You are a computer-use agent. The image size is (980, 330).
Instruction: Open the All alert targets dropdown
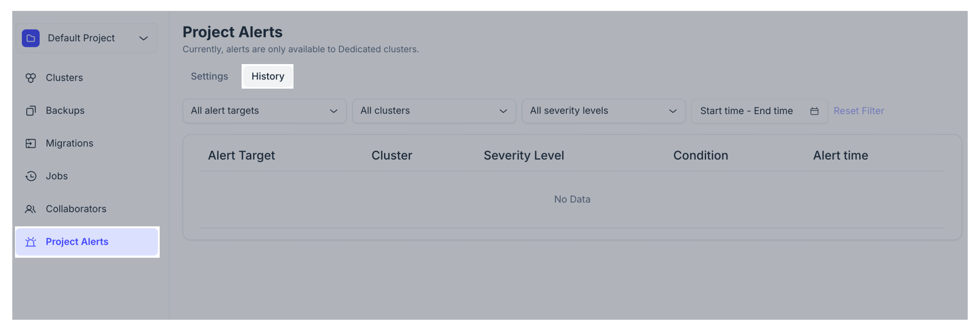pyautogui.click(x=264, y=111)
